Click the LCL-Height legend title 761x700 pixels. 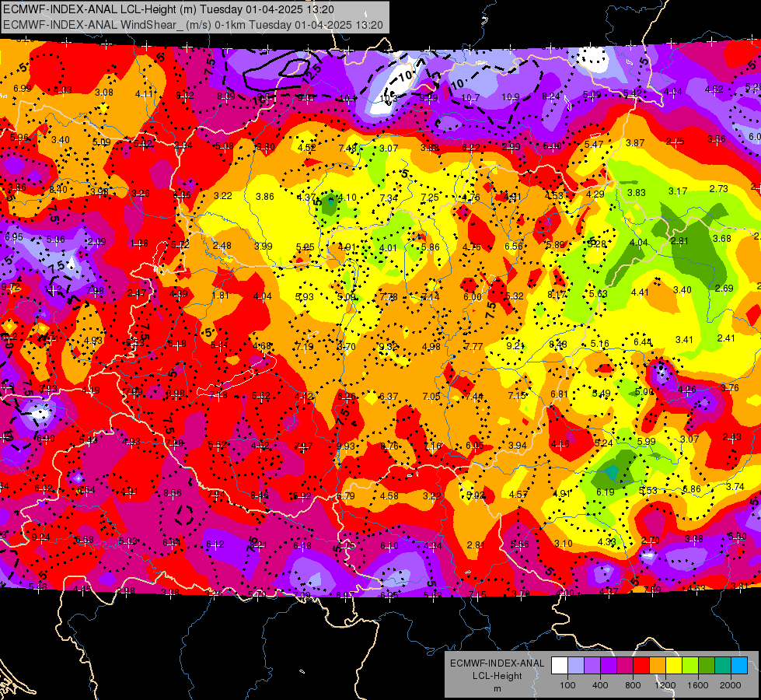click(x=497, y=676)
